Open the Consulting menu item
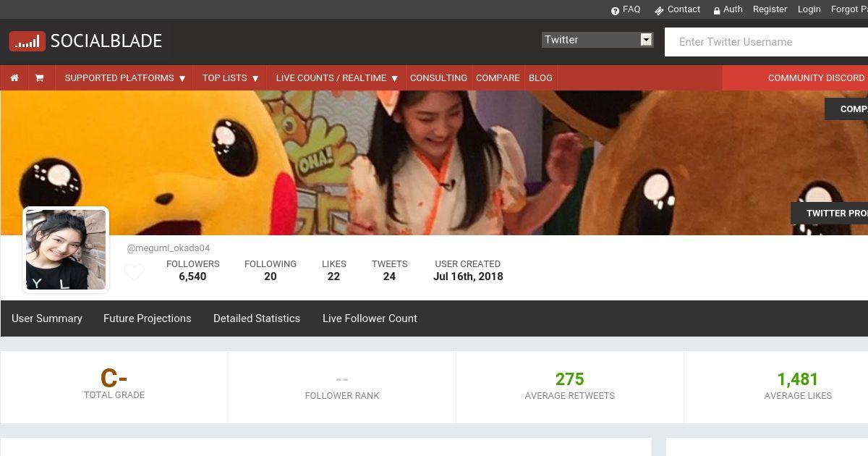 click(438, 78)
